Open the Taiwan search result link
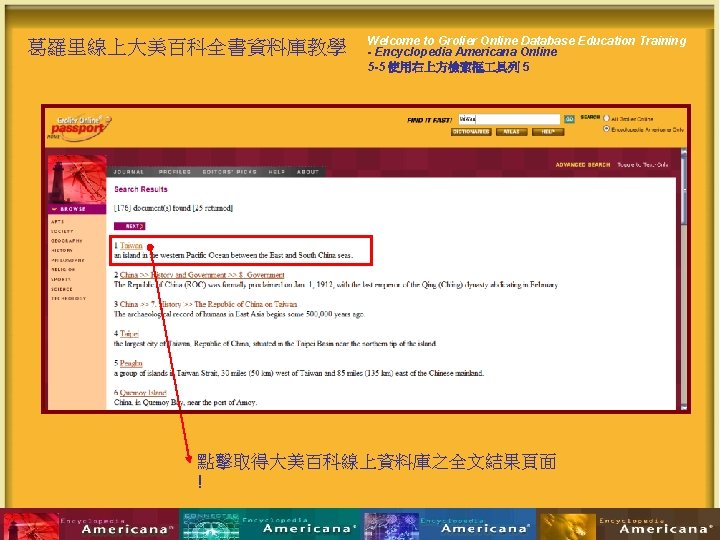Screen dimensions: 720x540 131,246
